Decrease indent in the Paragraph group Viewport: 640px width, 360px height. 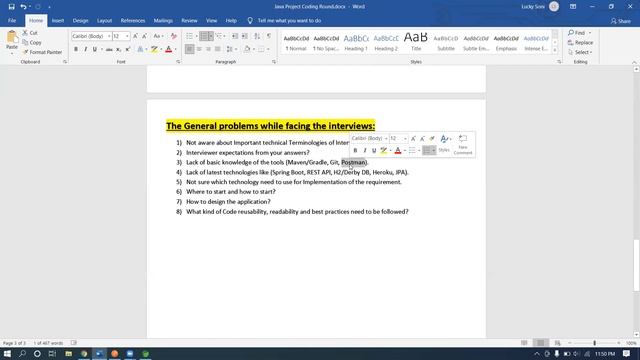tap(235, 36)
